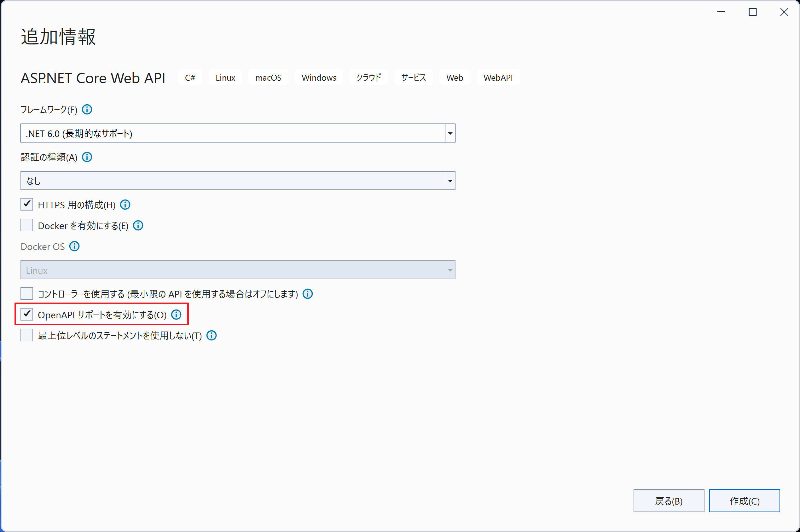Click the サービス tag

click(x=414, y=78)
